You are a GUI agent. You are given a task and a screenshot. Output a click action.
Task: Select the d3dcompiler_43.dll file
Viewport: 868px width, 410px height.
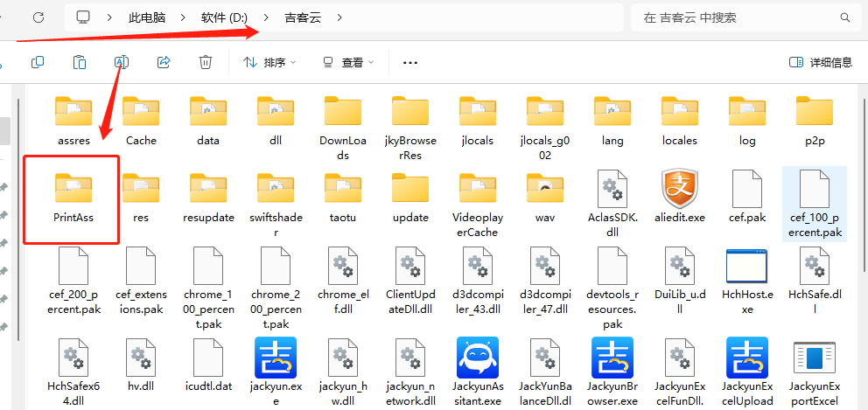click(477, 281)
